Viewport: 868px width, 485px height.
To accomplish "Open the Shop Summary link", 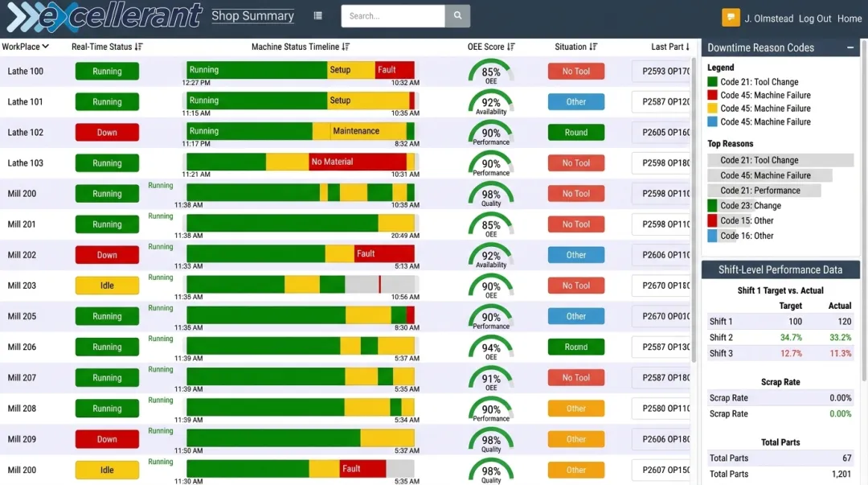I will (x=252, y=15).
